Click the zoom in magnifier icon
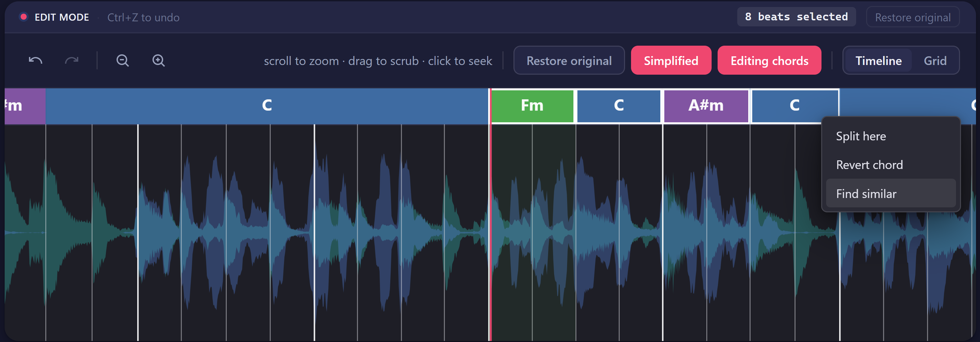The height and width of the screenshot is (342, 980). click(159, 61)
